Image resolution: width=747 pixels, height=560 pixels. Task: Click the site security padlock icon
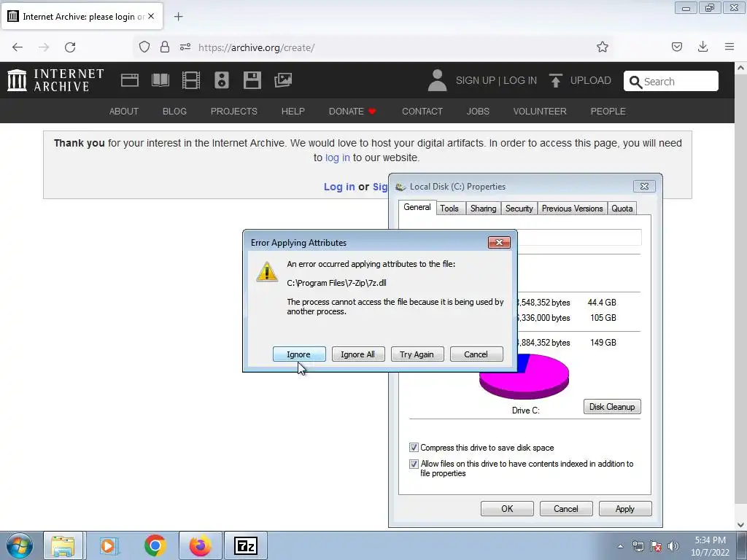click(x=165, y=47)
